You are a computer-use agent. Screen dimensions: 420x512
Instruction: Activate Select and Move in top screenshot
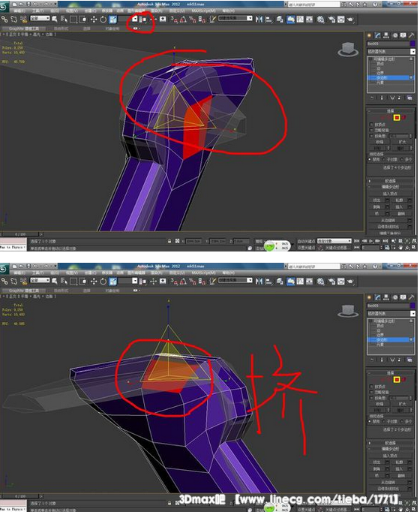pyautogui.click(x=94, y=20)
